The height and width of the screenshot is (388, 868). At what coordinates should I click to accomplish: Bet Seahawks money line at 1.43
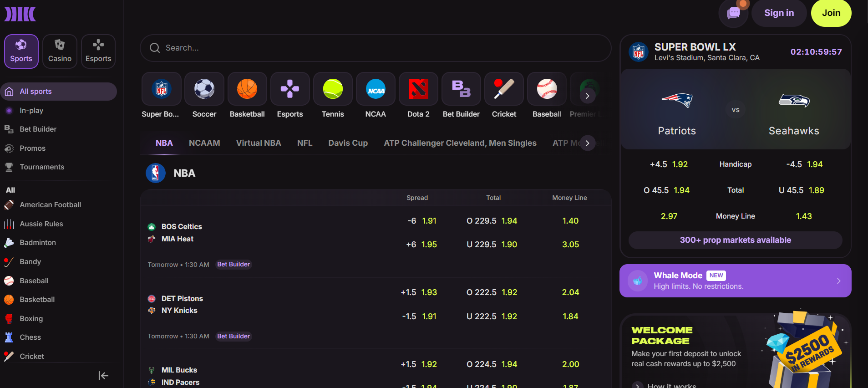804,216
